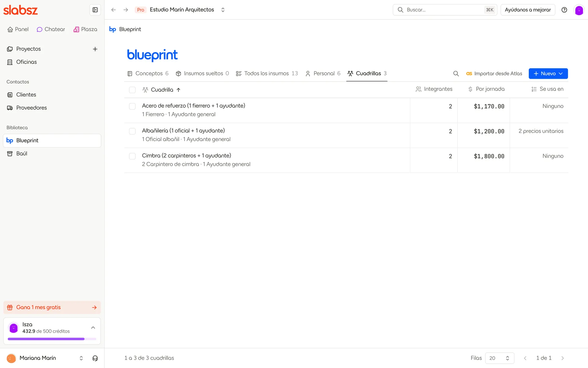
Task: Open Panel home in sidebar
Action: point(18,29)
